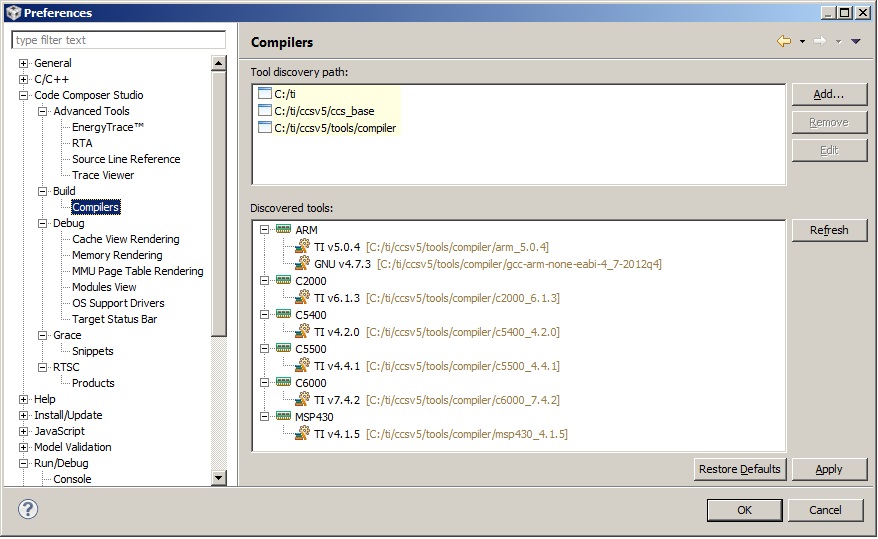878x539 pixels.
Task: Click the Preferences title bar cube icon
Action: click(14, 12)
